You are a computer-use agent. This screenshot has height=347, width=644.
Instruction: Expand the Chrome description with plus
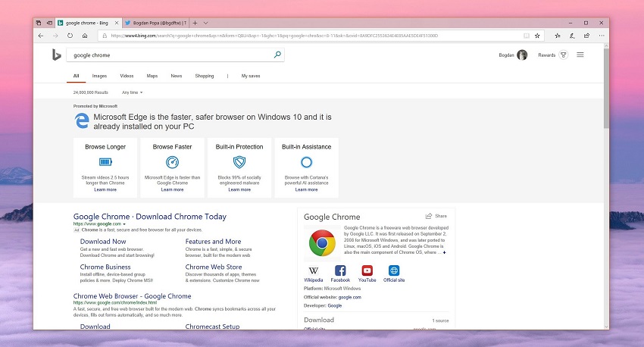[445, 252]
